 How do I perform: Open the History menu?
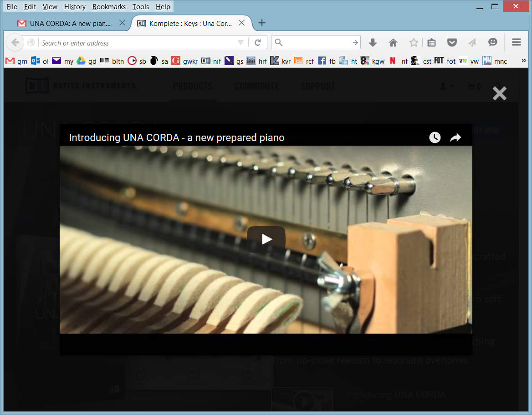75,7
